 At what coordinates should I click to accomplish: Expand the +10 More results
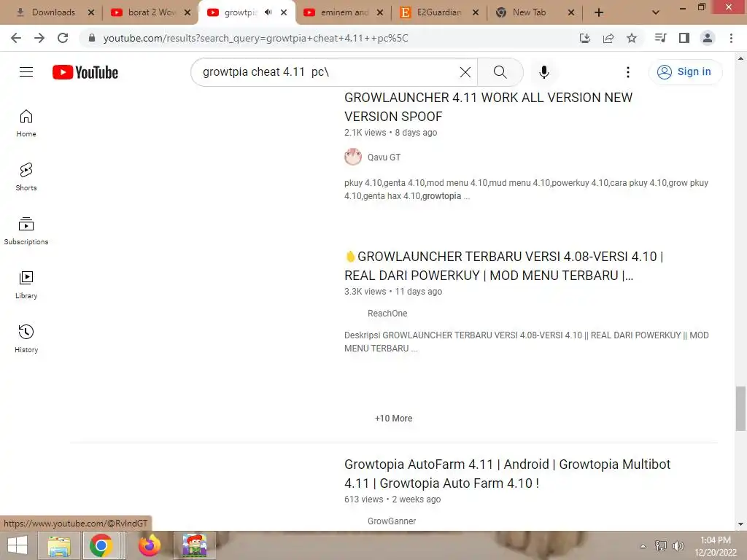point(393,418)
